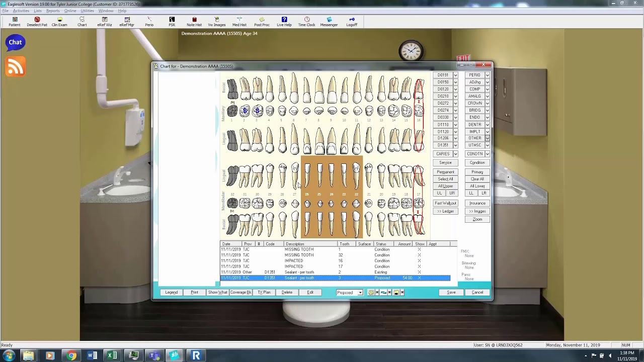Click the Legend button

pyautogui.click(x=171, y=293)
